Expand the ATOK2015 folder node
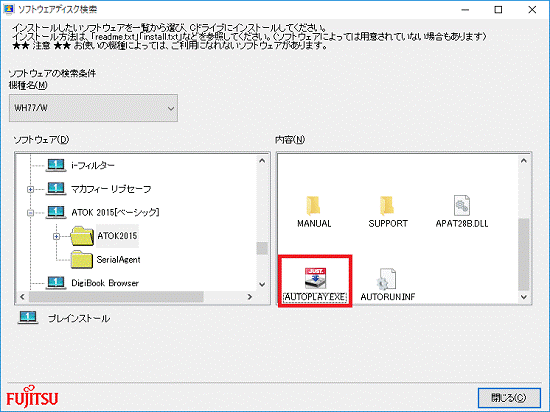This screenshot has height=412, width=550. pos(56,237)
